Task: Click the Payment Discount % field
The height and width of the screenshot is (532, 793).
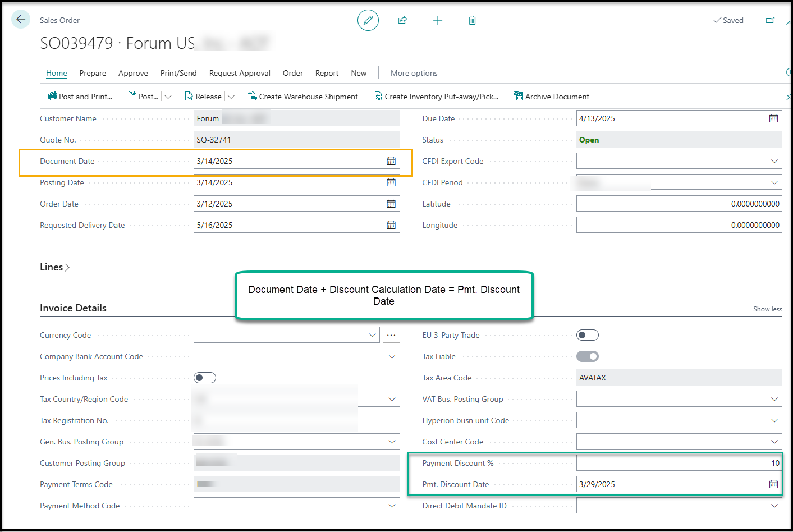Action: coord(679,463)
